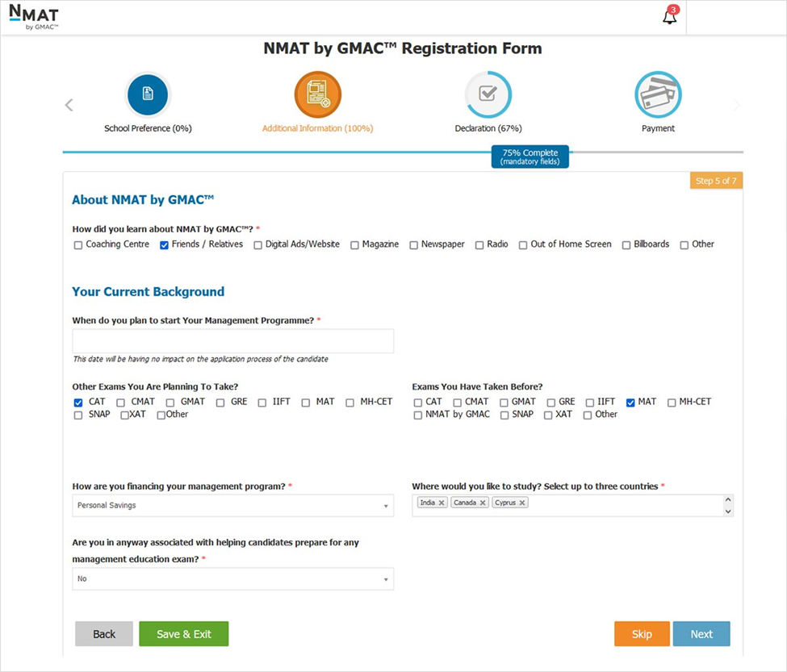Screen dimensions: 787x672
Task: Open the Declaration step icon
Action: [x=488, y=94]
